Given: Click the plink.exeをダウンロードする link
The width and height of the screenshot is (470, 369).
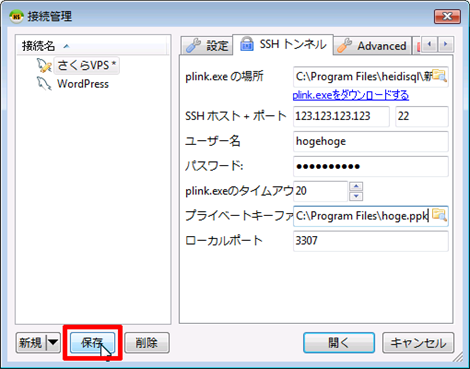Looking at the screenshot, I should pyautogui.click(x=351, y=95).
